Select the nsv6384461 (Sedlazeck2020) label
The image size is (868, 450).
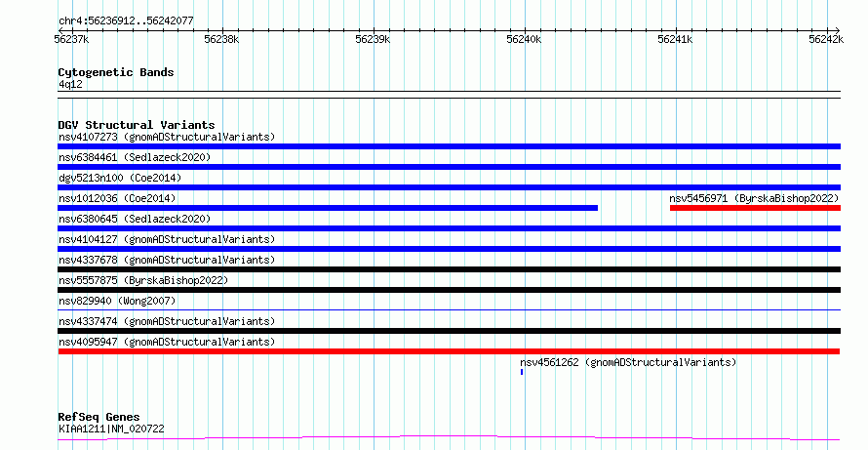[x=135, y=157]
